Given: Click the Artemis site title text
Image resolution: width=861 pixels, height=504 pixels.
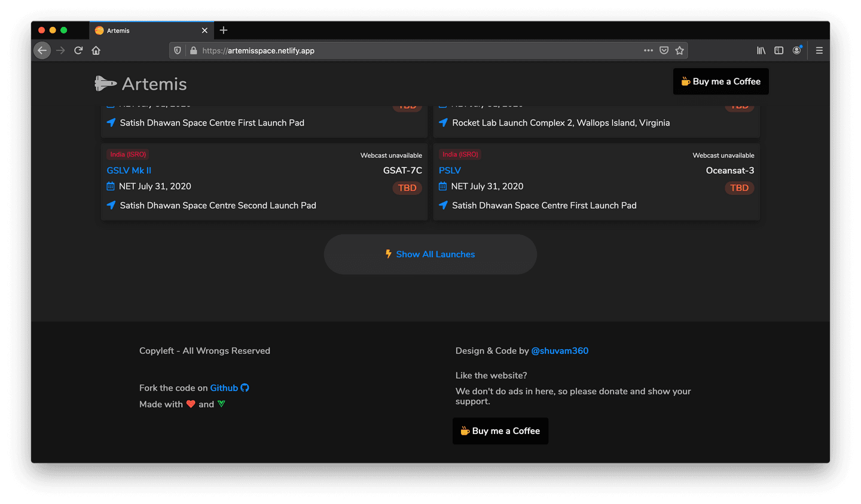Looking at the screenshot, I should pos(154,84).
